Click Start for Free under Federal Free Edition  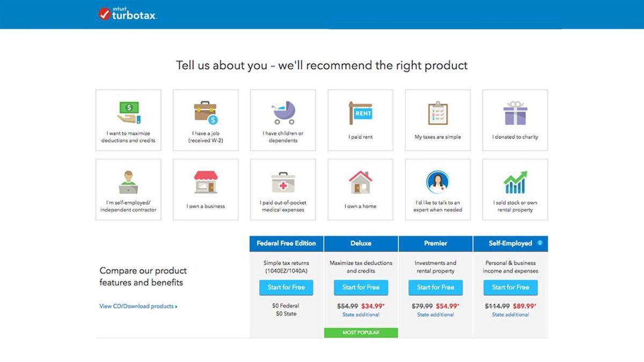coord(286,287)
